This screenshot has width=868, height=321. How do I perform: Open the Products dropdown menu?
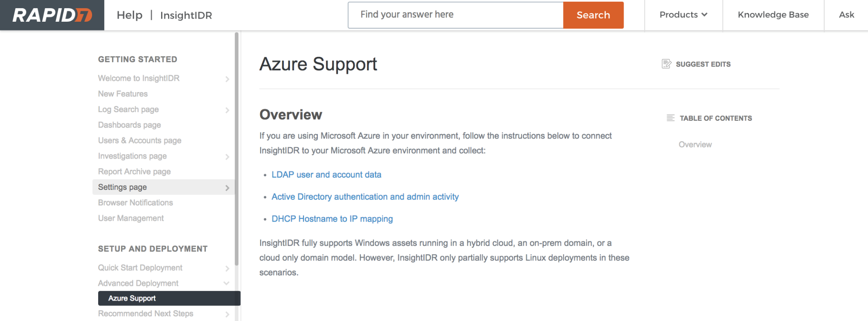(x=683, y=15)
